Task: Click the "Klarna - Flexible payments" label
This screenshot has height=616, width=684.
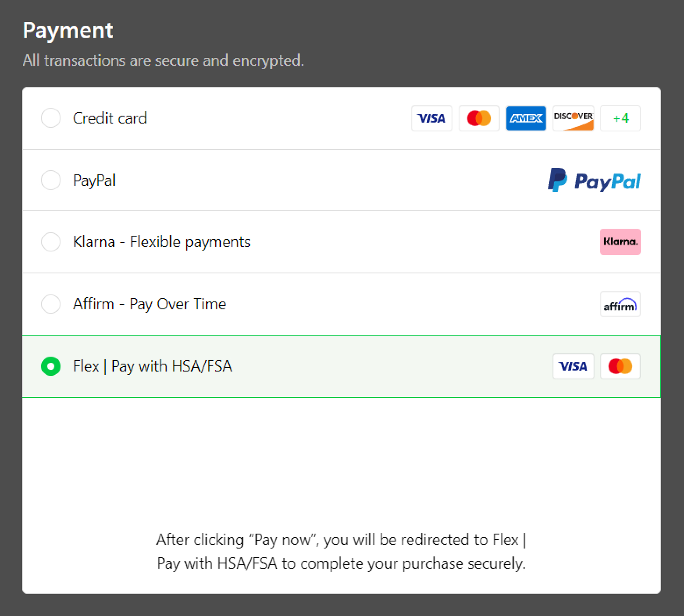Action: [x=161, y=242]
